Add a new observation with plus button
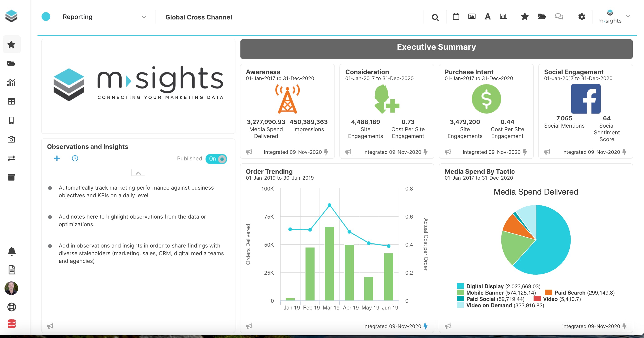The height and width of the screenshot is (338, 644). (x=57, y=158)
